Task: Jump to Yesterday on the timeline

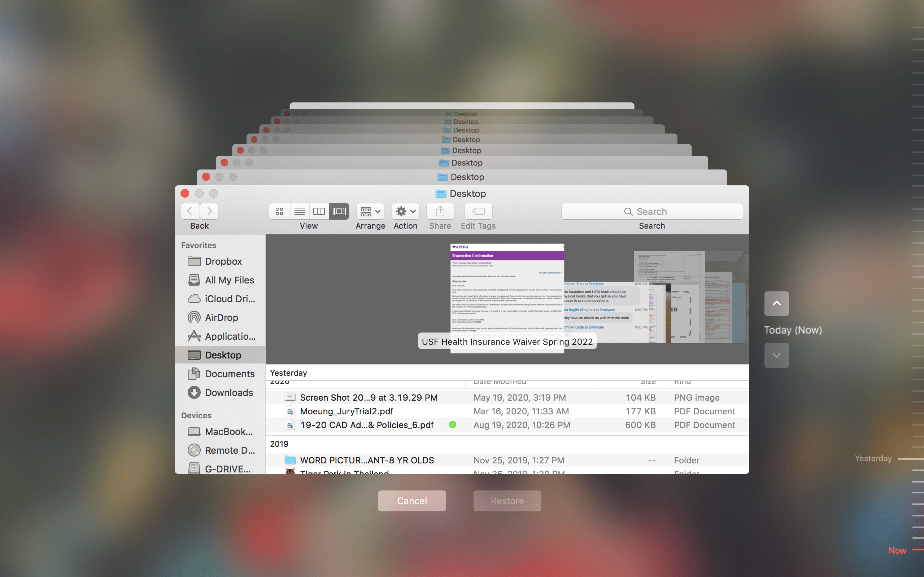Action: [x=873, y=458]
